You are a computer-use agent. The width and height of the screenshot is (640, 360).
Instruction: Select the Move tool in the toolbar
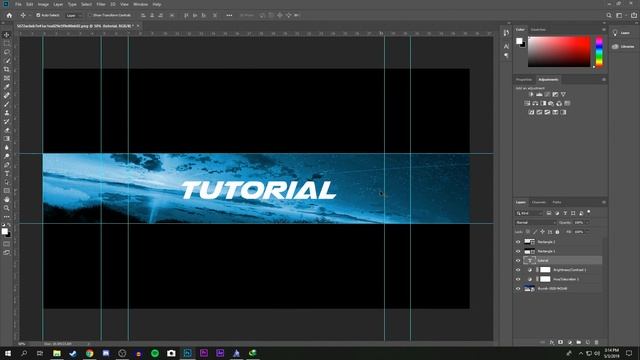(7, 35)
